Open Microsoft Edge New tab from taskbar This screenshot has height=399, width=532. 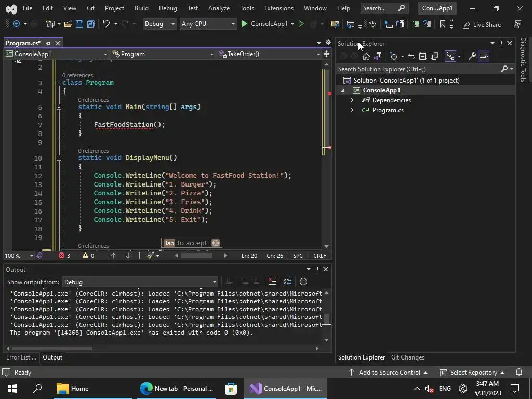tap(177, 389)
